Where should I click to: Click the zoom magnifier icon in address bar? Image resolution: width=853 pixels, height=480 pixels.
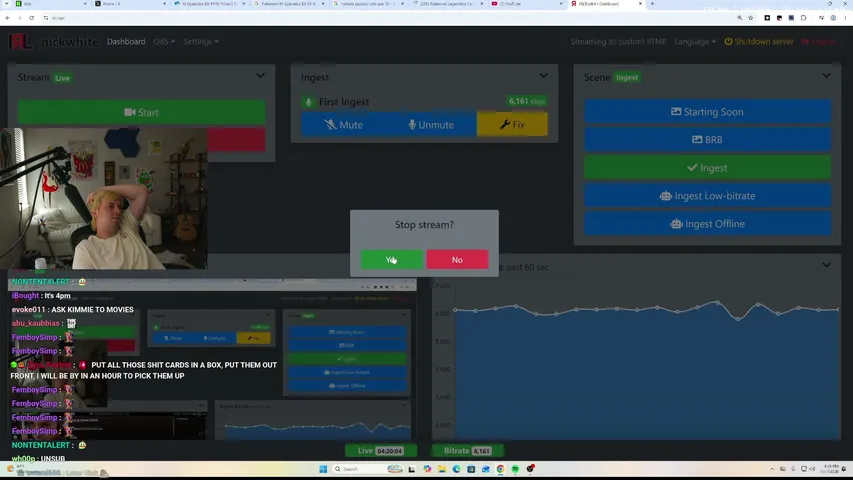click(740, 18)
